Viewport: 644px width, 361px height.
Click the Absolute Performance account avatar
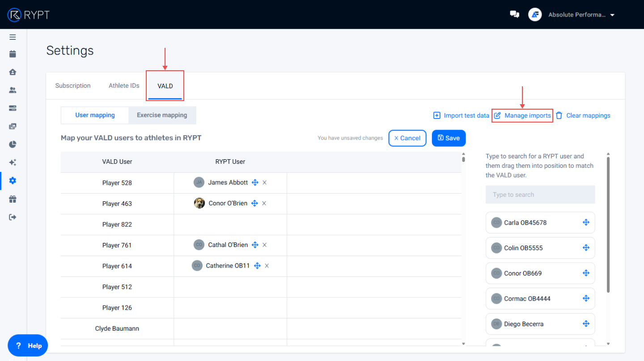coord(535,14)
